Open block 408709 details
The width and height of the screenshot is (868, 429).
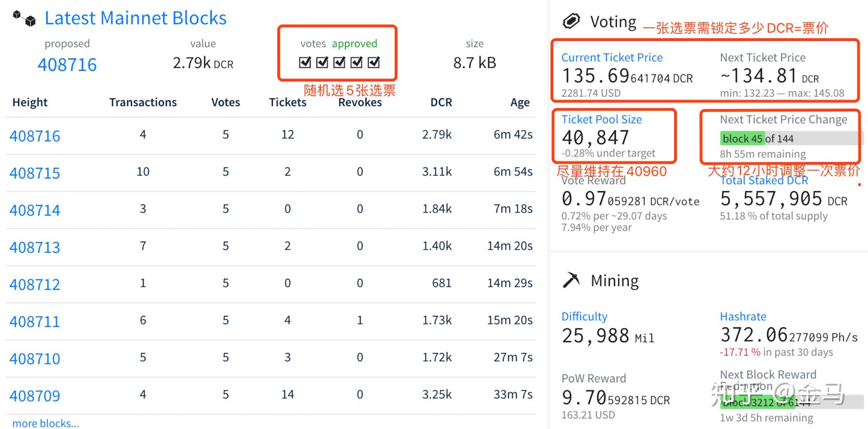click(35, 396)
